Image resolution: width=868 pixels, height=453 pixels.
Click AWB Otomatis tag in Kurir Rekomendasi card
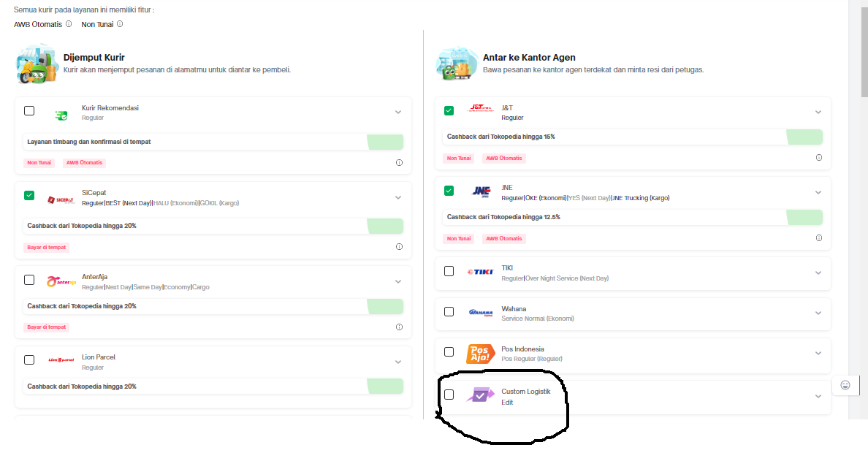point(84,163)
